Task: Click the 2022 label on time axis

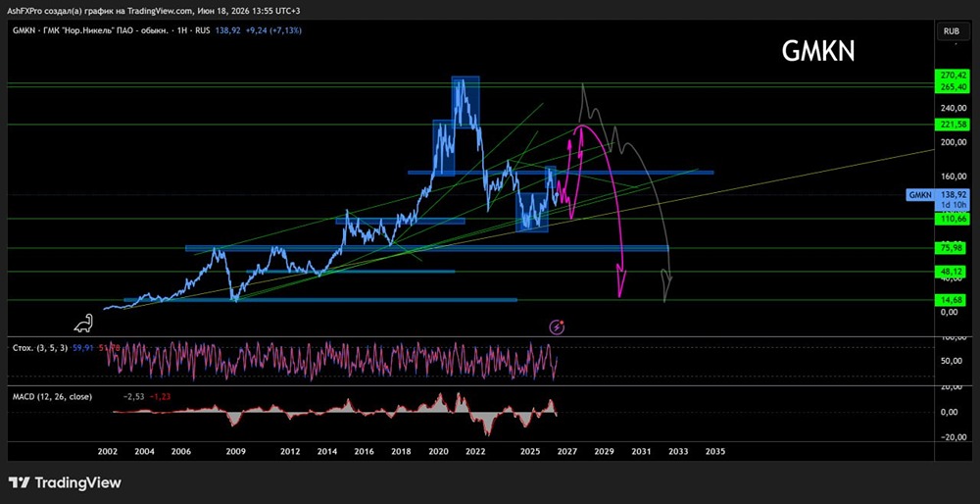Action: click(475, 451)
